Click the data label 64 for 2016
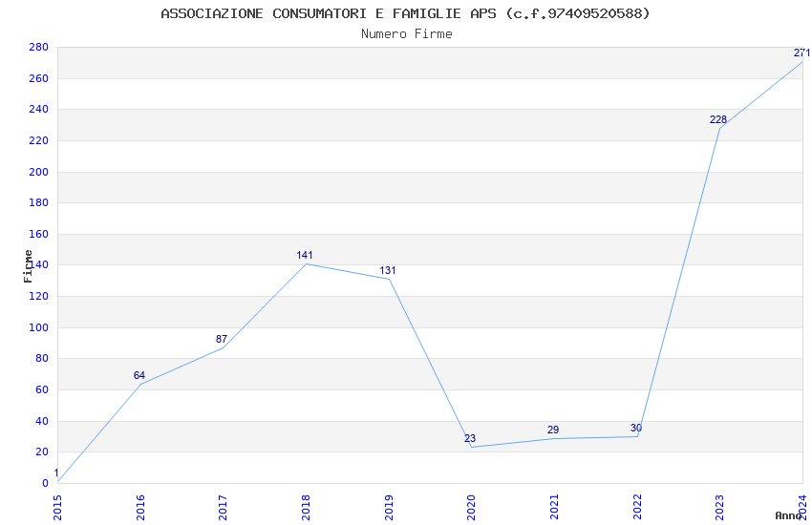This screenshot has width=812, height=525. pos(139,375)
